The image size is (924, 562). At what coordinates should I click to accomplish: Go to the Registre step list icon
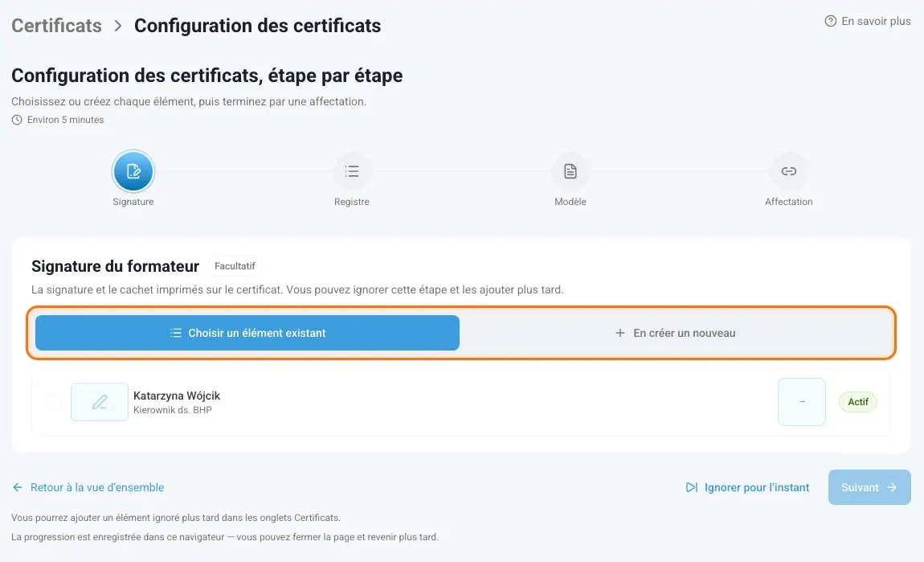pos(352,171)
